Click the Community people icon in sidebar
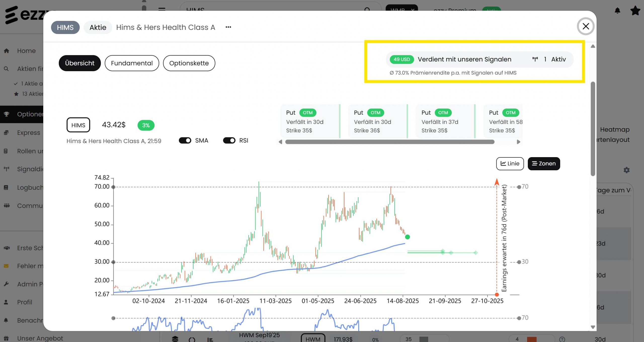Image resolution: width=644 pixels, height=342 pixels. click(7, 205)
